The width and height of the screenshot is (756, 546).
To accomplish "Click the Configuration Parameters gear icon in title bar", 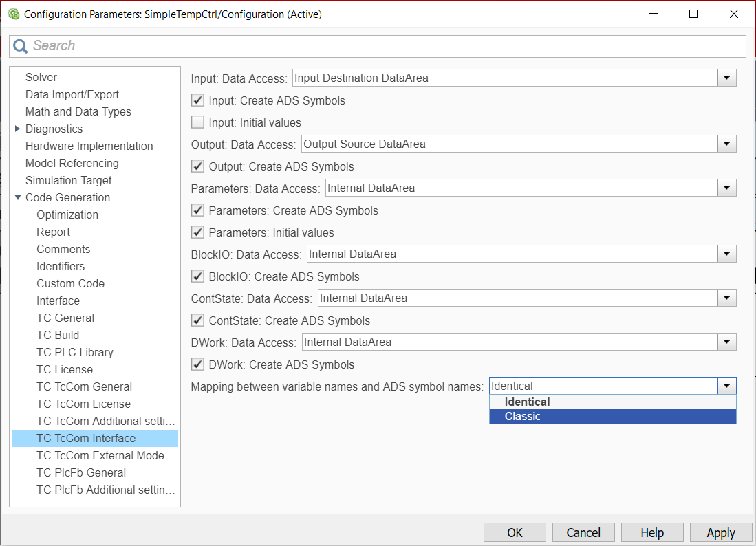I will pos(14,14).
